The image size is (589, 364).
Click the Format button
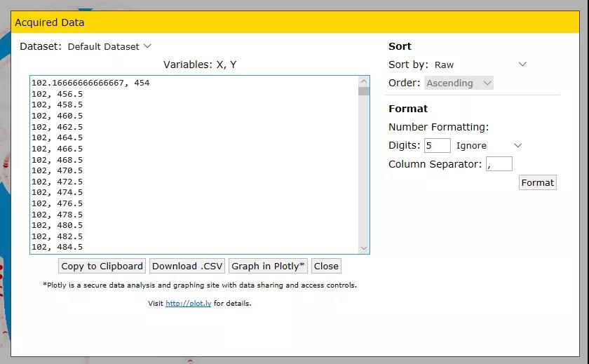point(538,182)
